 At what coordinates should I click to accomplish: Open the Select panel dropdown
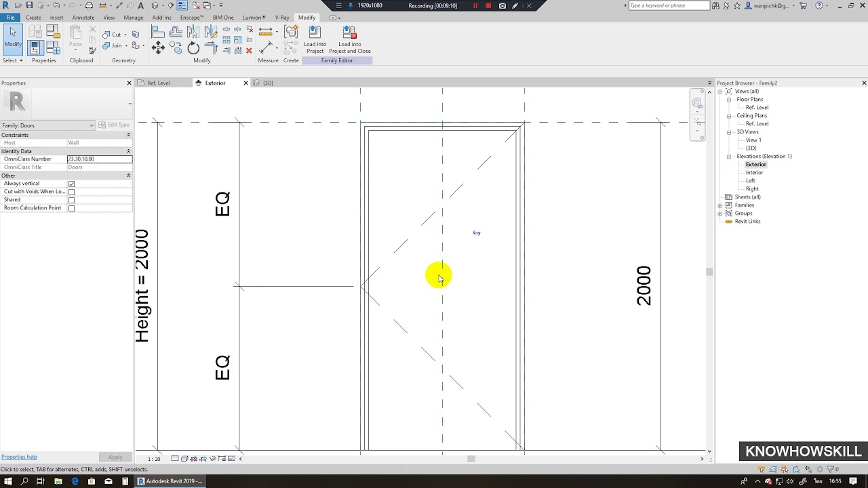point(13,60)
